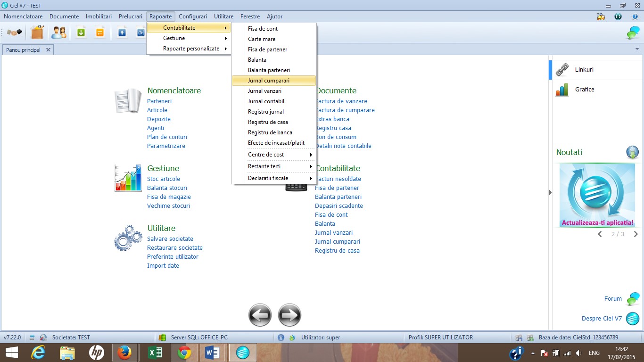Open Word from the taskbar
This screenshot has height=362, width=644.
[212, 353]
